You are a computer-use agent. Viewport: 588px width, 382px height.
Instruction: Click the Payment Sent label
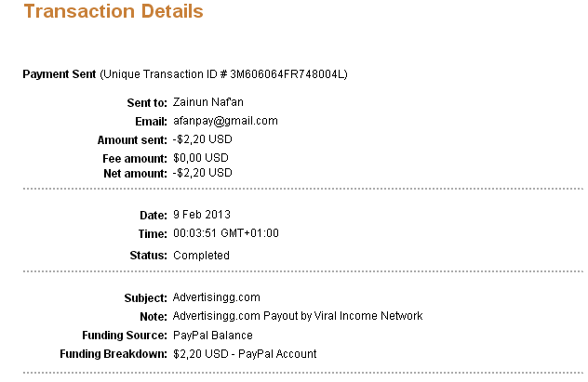60,74
